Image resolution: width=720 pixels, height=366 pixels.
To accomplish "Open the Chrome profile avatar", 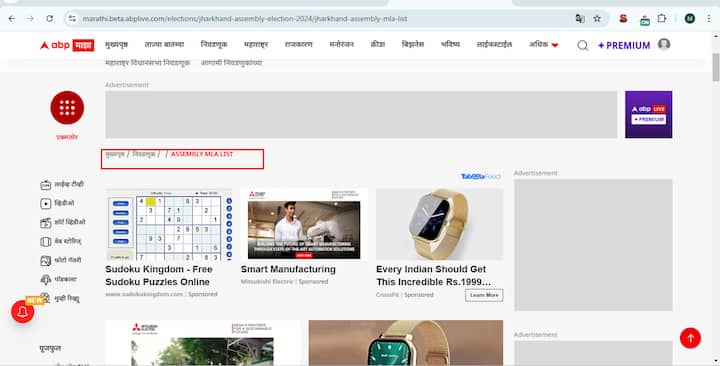I will tap(690, 19).
